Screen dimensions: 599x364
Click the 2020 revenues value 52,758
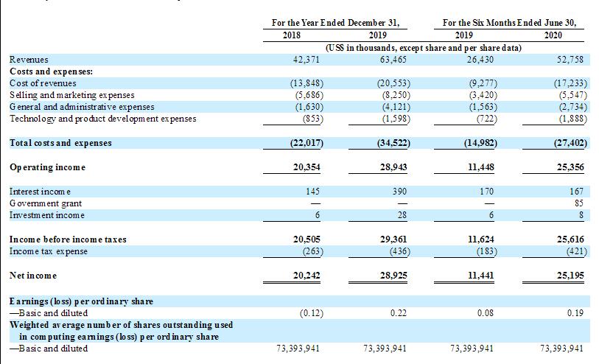571,60
